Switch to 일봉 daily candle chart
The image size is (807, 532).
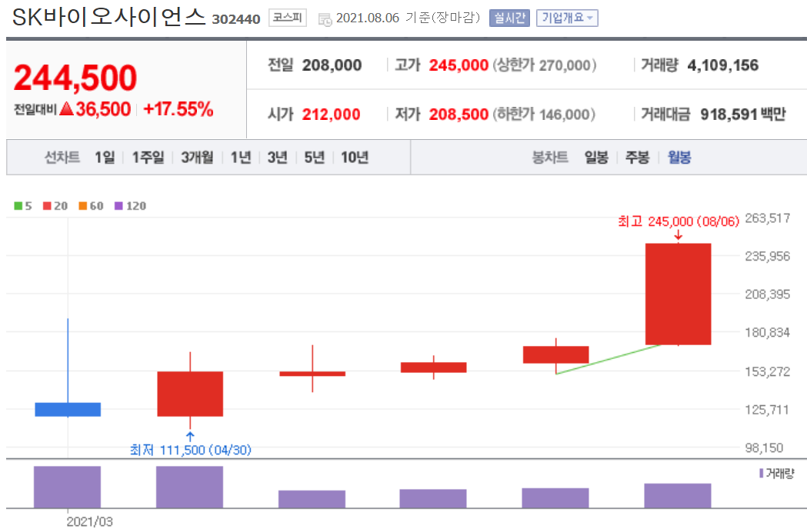tap(596, 157)
